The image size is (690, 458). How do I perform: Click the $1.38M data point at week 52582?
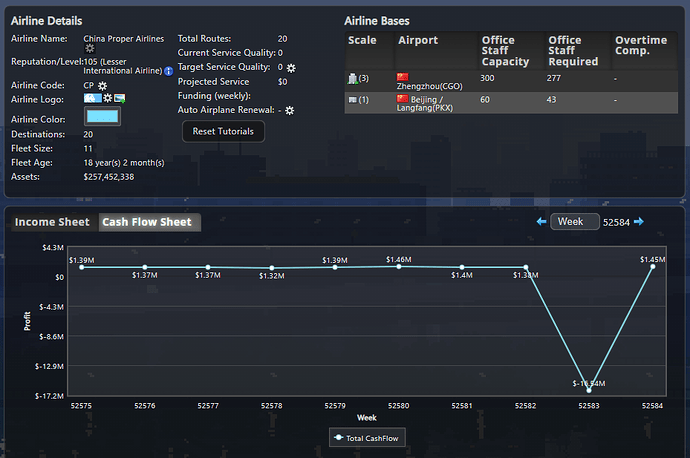click(526, 267)
